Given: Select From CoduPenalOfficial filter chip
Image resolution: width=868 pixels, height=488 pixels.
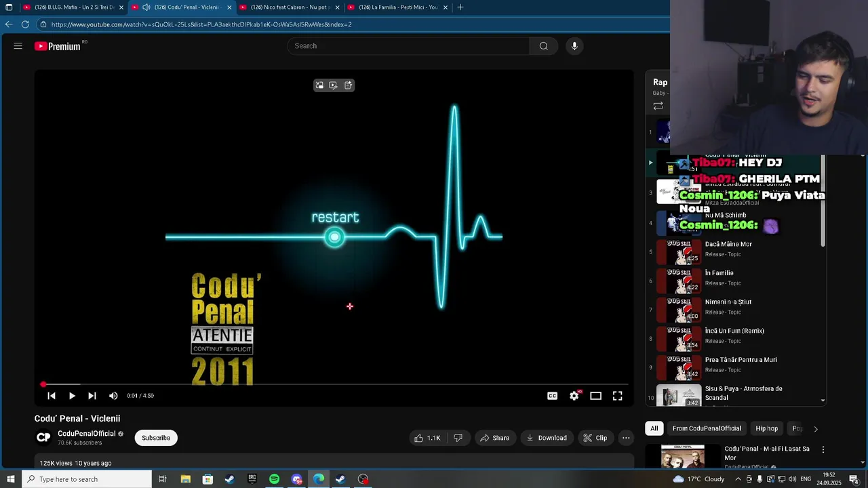Looking at the screenshot, I should (x=707, y=428).
